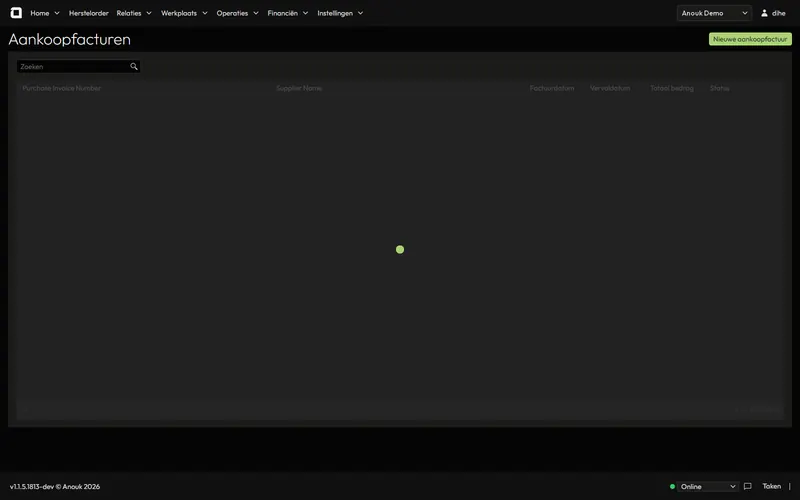Open the chat message icon in footer
The width and height of the screenshot is (800, 500).
(747, 486)
